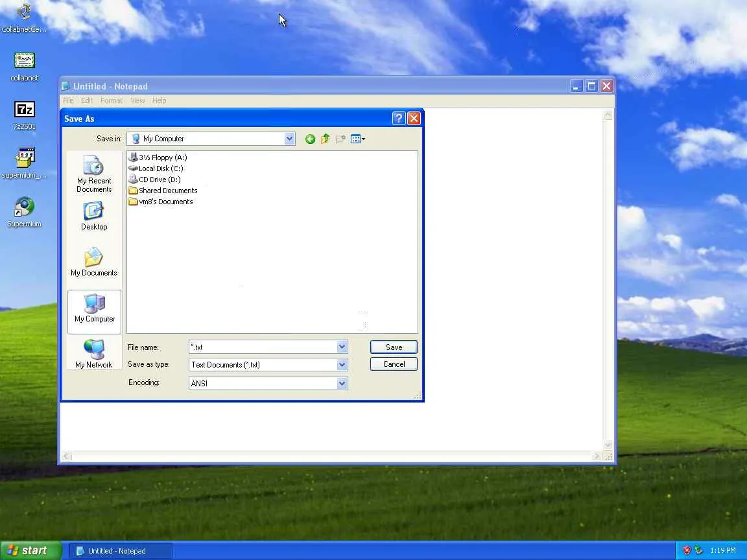Select CD Drive (D:)
Screen dimensions: 747x560
pyautogui.click(x=155, y=180)
